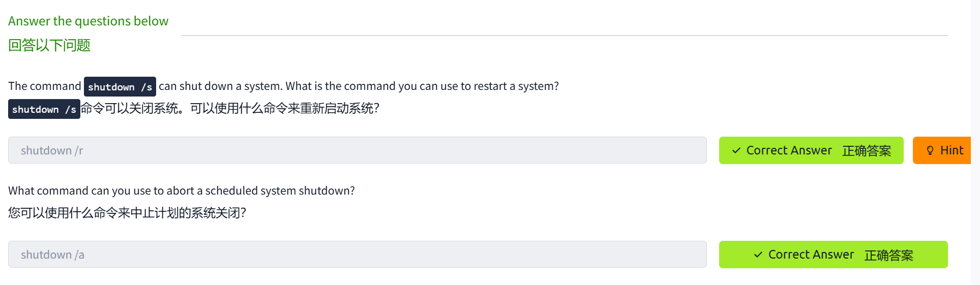The image size is (980, 285).
Task: Select the Chinese text "可以使用什么命令来重新启动系统?"
Action: click(x=285, y=109)
